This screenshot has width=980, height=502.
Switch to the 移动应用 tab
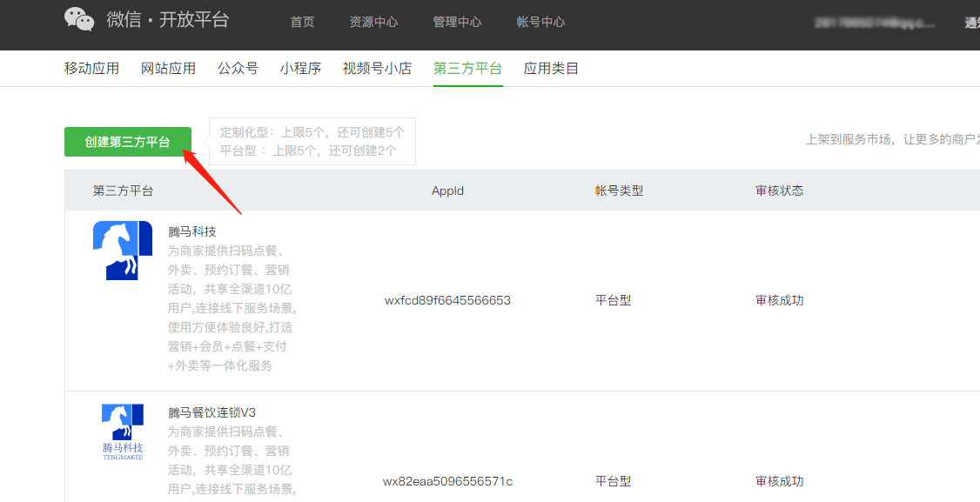point(92,68)
